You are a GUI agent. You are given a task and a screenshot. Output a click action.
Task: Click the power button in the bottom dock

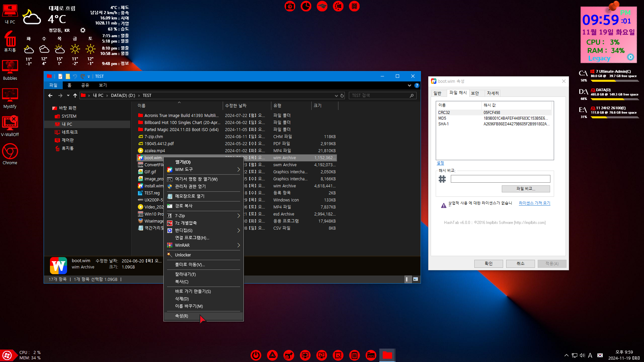pyautogui.click(x=256, y=355)
